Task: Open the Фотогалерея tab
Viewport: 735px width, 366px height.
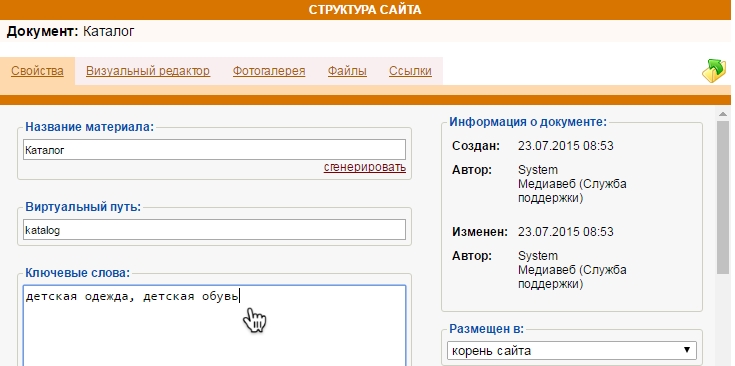Action: 269,71
